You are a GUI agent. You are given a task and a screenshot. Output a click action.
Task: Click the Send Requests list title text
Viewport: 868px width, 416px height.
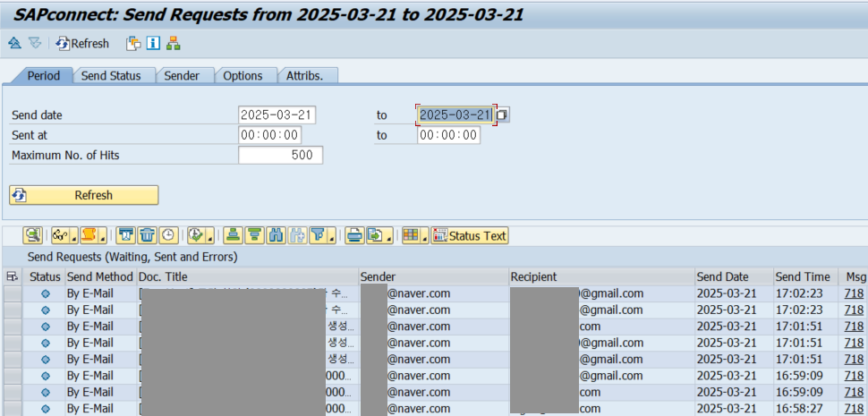pyautogui.click(x=132, y=257)
